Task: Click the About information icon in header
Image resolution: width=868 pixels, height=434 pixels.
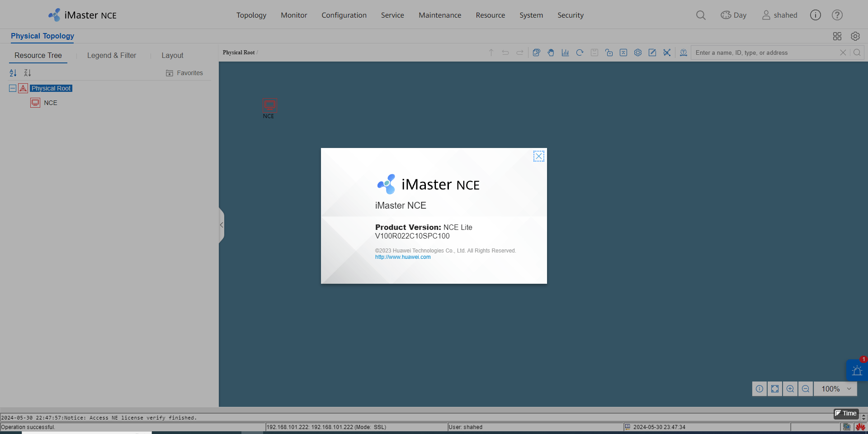Action: [816, 15]
